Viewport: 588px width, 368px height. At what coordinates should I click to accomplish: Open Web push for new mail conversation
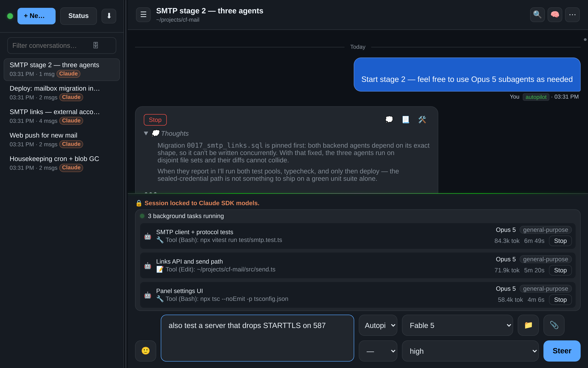62,140
